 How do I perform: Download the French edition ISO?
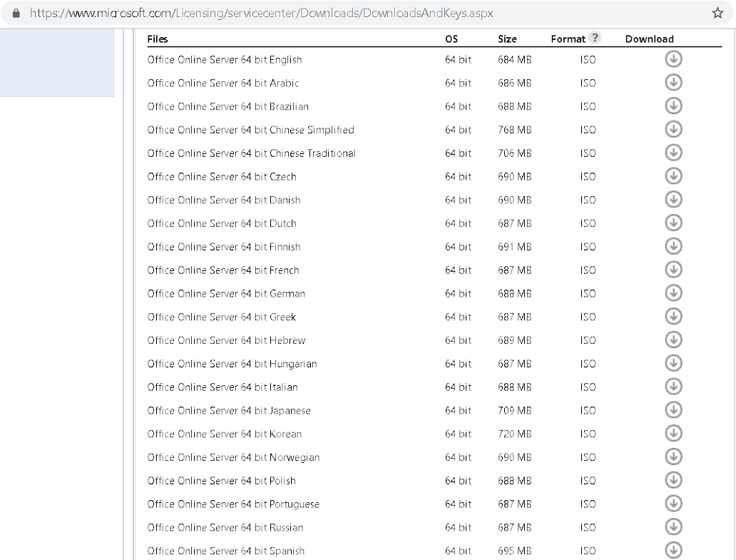[673, 270]
